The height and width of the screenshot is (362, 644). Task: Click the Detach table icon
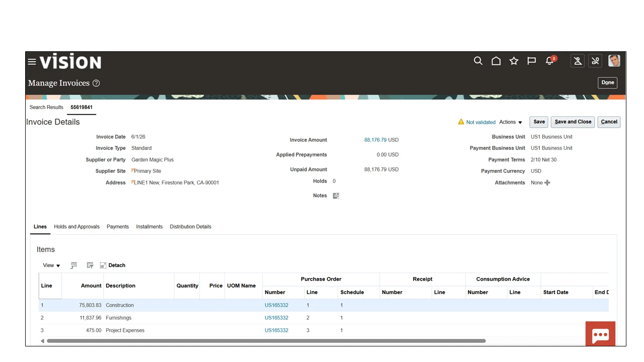[x=103, y=265]
